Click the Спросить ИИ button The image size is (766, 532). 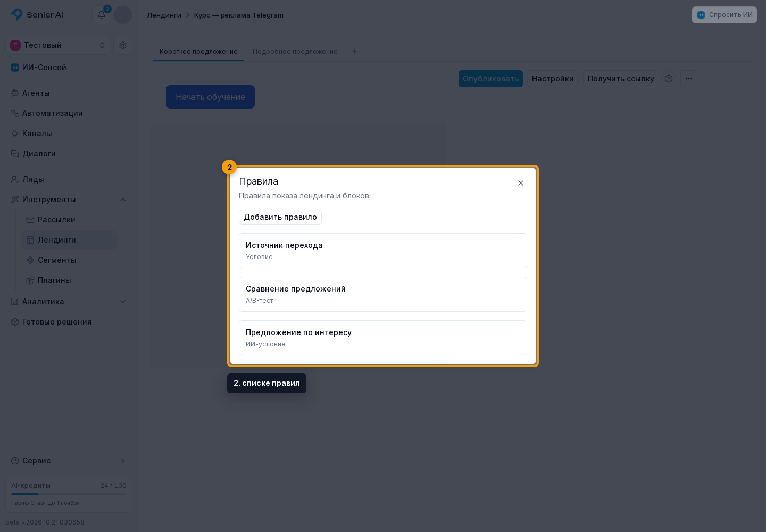[725, 15]
